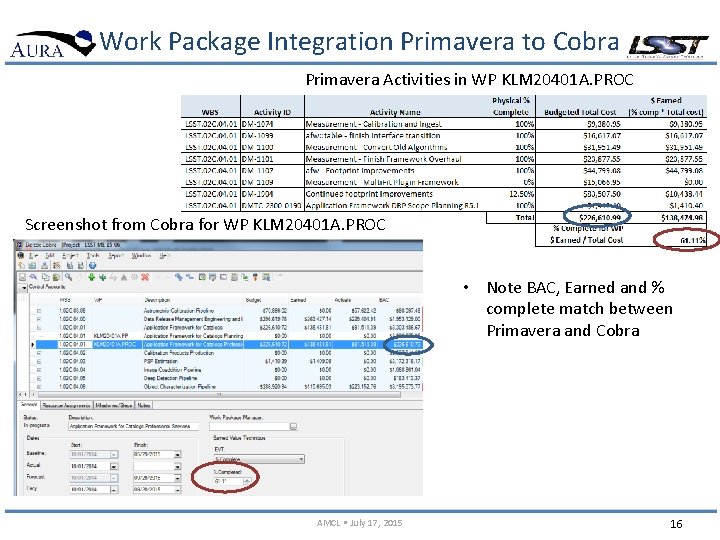Click the gray triangle toolbar icon
The height and width of the screenshot is (540, 720).
pyautogui.click(x=124, y=277)
